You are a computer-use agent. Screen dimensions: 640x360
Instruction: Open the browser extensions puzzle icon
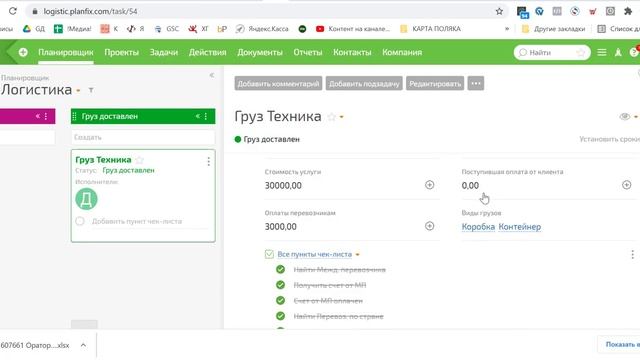coord(628,11)
